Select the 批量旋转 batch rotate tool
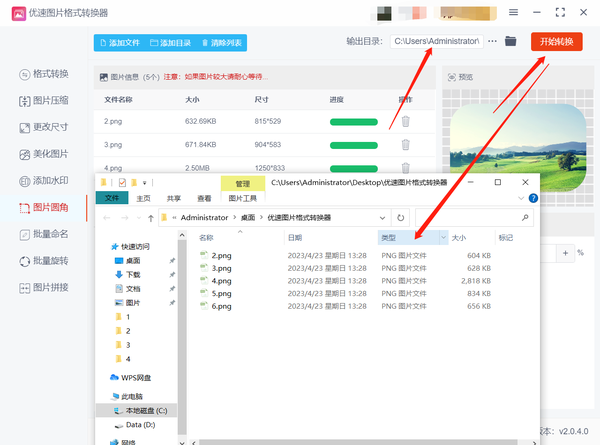Image resolution: width=600 pixels, height=445 pixels. 44,261
